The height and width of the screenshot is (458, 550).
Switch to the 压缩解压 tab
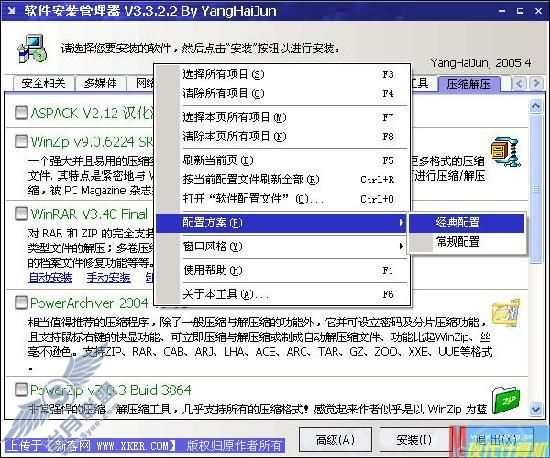point(469,84)
